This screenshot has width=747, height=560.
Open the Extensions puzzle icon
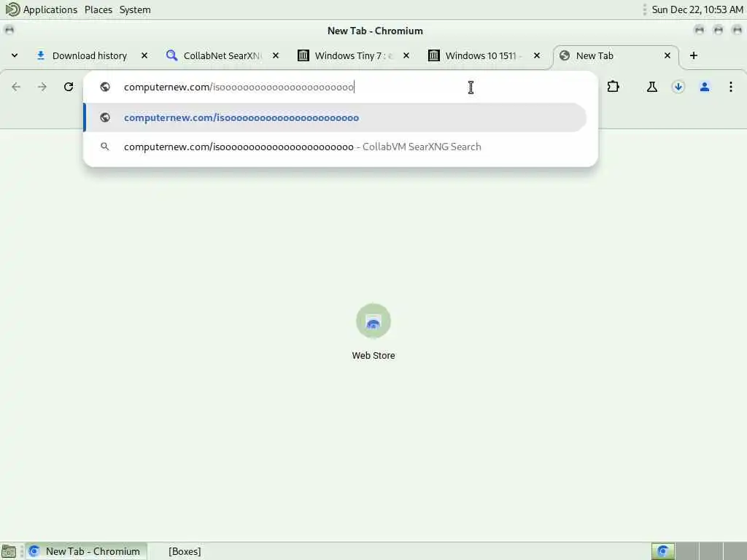tap(613, 87)
